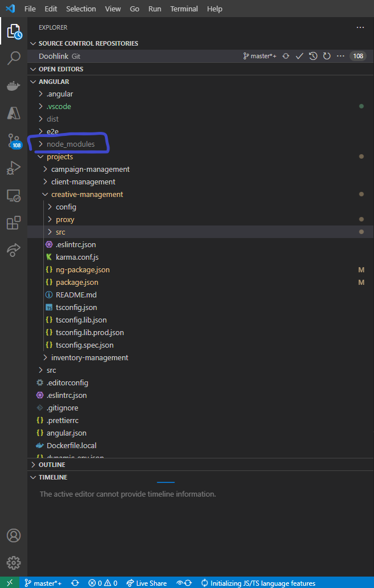Start a Live Share session
Screen dimensions: 374x588
[147, 583]
